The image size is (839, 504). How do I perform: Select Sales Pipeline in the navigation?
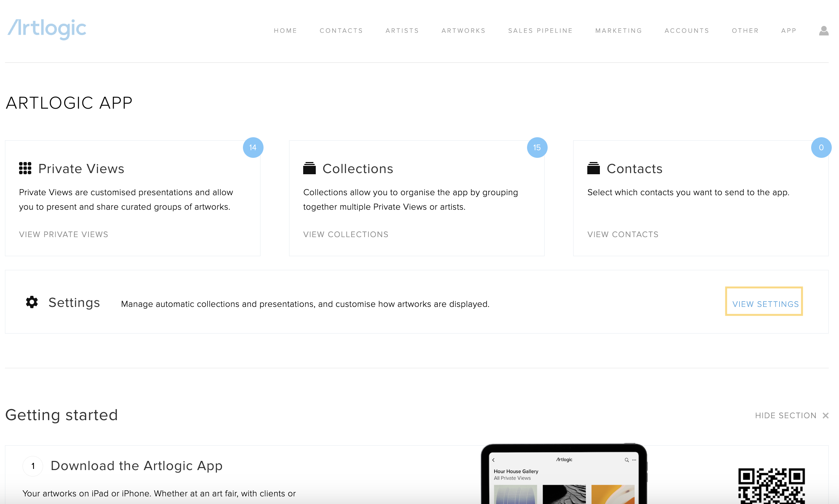pyautogui.click(x=540, y=30)
